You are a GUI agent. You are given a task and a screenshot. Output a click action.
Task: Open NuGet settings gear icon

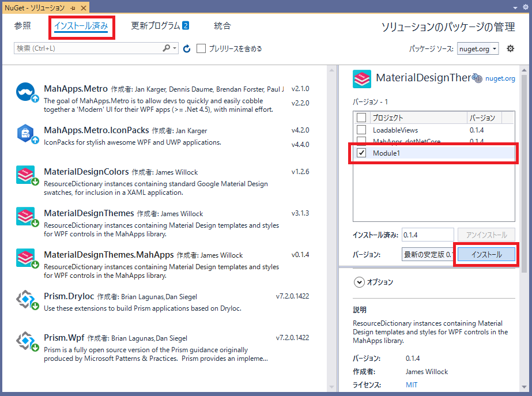click(510, 48)
